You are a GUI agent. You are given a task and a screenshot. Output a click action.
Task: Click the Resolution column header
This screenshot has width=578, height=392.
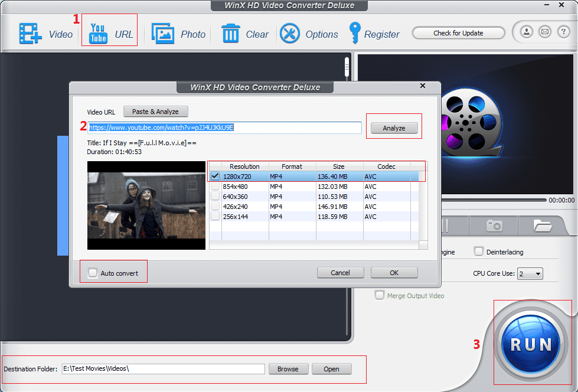[245, 166]
